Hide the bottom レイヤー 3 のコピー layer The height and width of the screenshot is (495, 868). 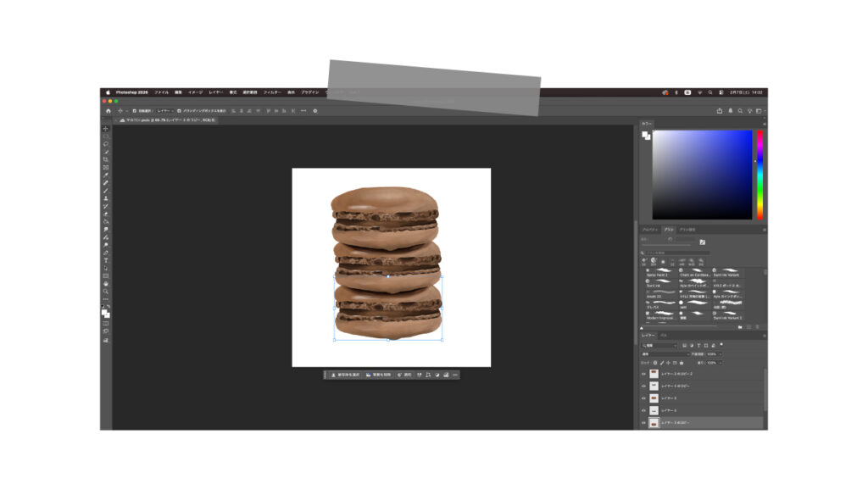644,421
